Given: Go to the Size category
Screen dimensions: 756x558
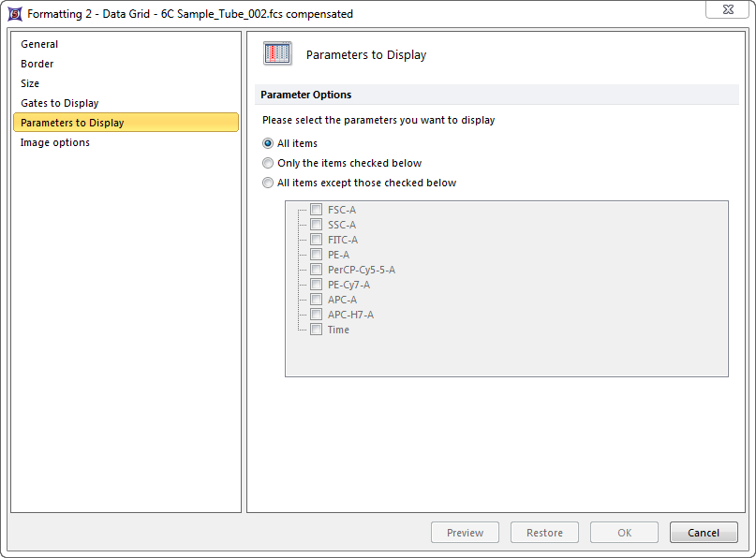Looking at the screenshot, I should tap(30, 83).
